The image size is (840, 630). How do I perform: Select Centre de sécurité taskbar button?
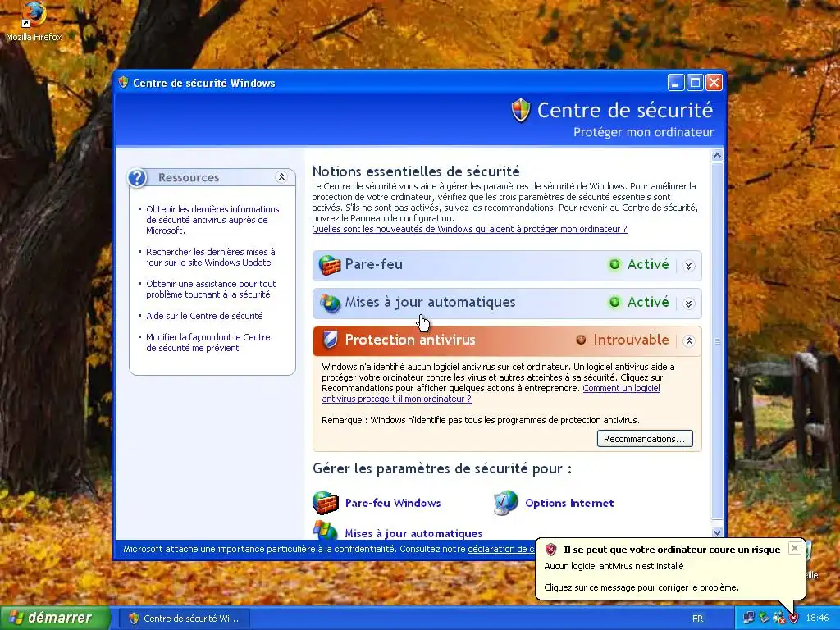pyautogui.click(x=185, y=619)
